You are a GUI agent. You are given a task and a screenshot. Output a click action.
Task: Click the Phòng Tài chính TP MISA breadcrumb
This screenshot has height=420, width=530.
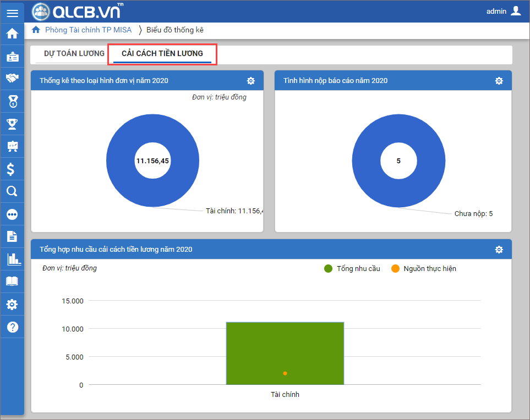[88, 30]
